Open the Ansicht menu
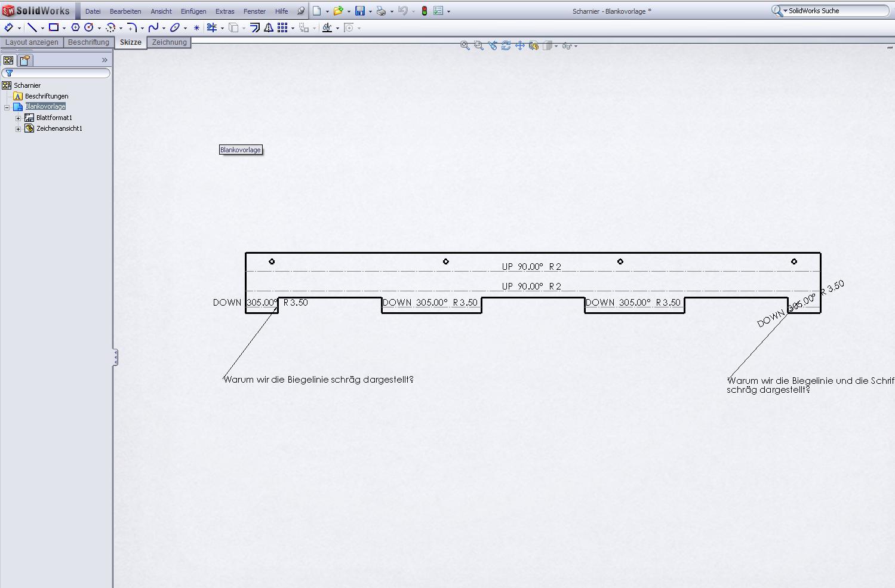The height and width of the screenshot is (588, 895). pyautogui.click(x=161, y=11)
